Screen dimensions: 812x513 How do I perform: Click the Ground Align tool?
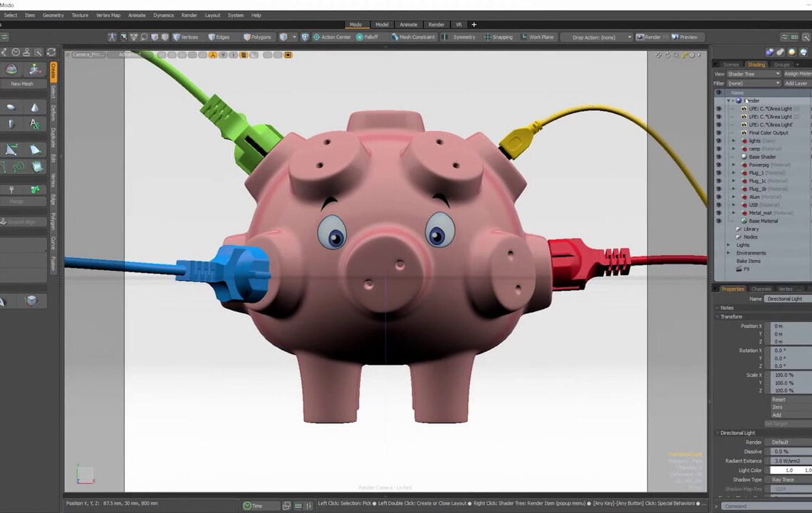pos(22,222)
